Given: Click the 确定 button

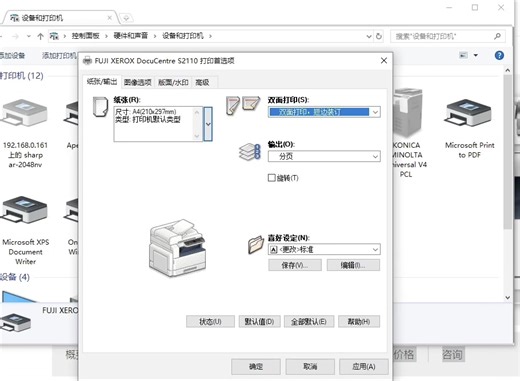Looking at the screenshot, I should pyautogui.click(x=256, y=367).
